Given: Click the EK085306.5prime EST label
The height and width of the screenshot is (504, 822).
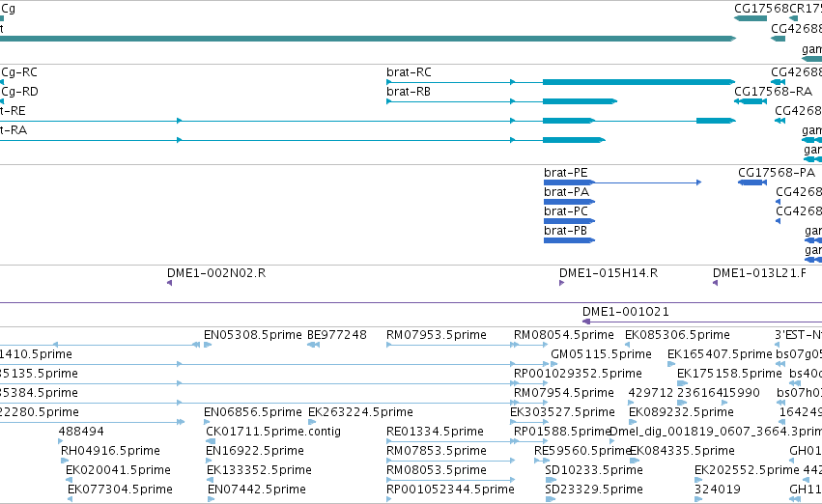Looking at the screenshot, I should (x=677, y=335).
